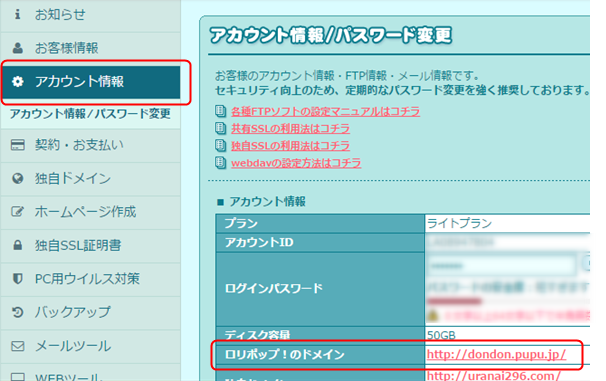This screenshot has height=381, width=606.
Task: Open the WEBツール menu item
Action: pyautogui.click(x=90, y=372)
